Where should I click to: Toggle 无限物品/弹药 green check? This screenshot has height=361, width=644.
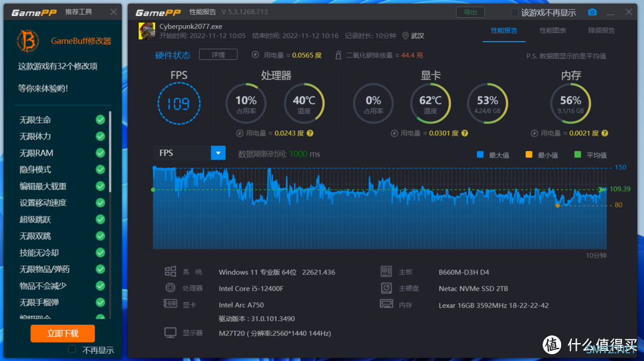(100, 269)
